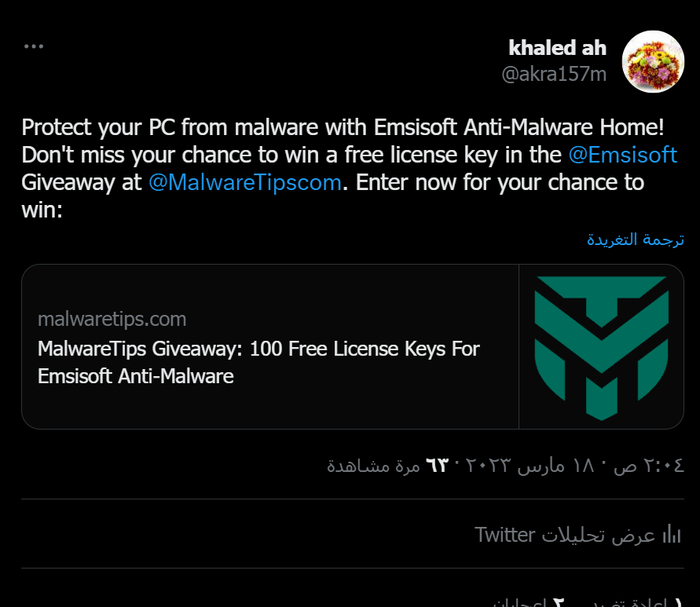Click the tweet date ١٨ مارس ٢٠٢٣
This screenshot has width=700, height=607.
542,465
